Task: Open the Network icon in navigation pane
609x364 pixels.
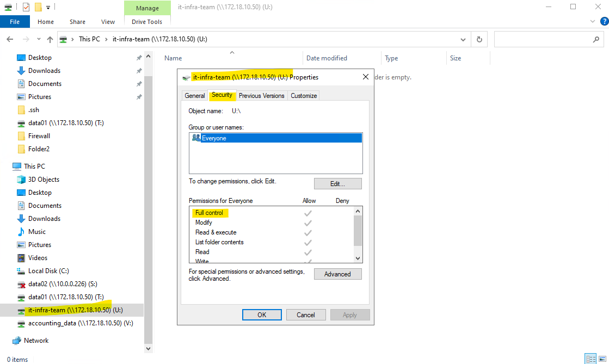Action: [x=17, y=341]
